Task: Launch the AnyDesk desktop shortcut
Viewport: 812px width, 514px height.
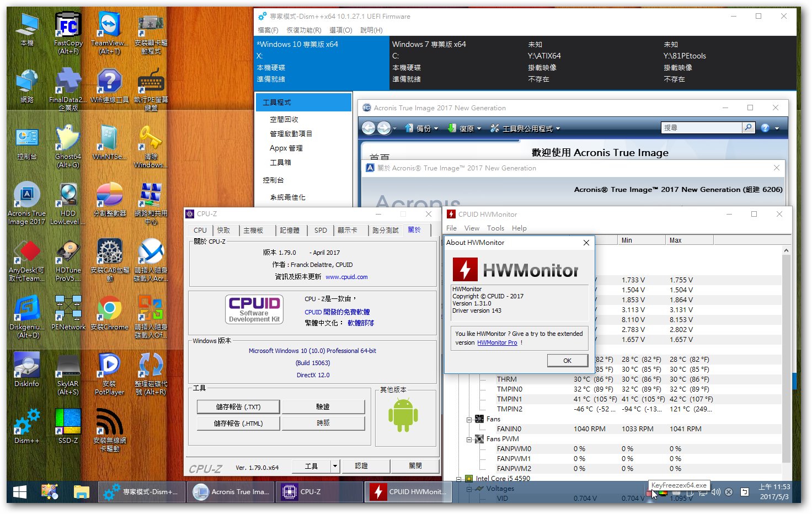Action: click(26, 260)
